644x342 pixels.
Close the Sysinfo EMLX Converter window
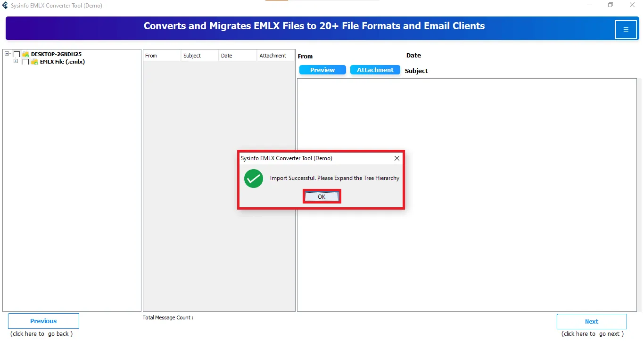click(632, 5)
